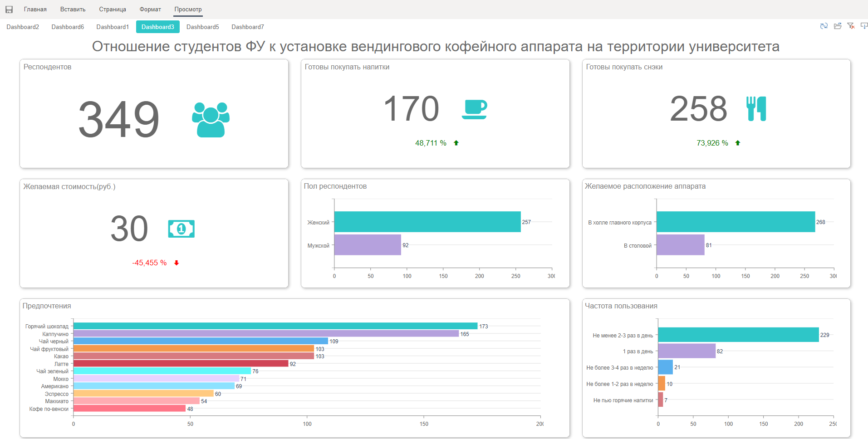
Task: Click the red down arrow beside -45,455 %
Action: coord(177,263)
